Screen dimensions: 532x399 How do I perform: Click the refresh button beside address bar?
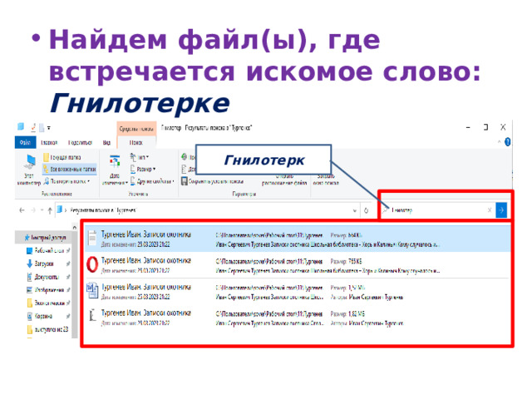(366, 210)
